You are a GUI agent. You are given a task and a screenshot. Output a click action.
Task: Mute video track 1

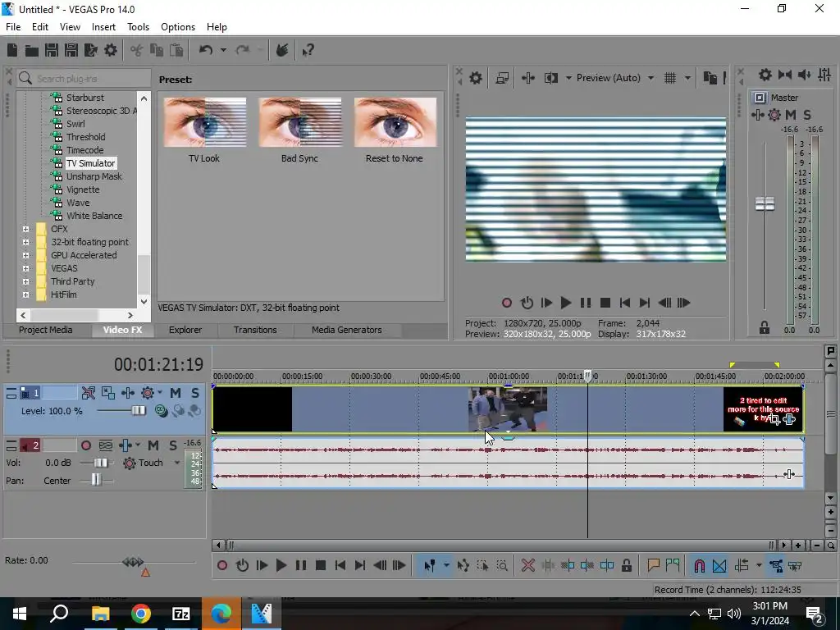coord(176,393)
